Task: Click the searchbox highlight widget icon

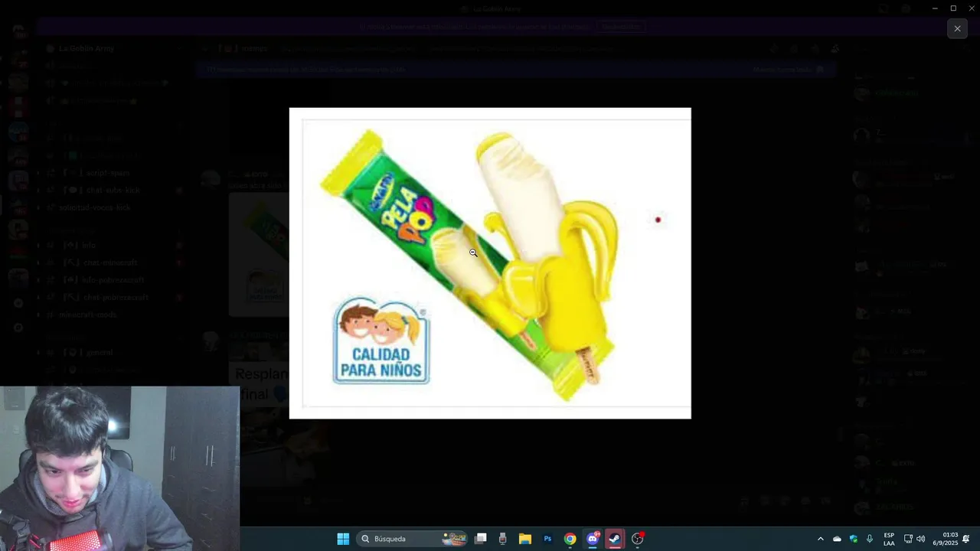Action: click(x=454, y=539)
